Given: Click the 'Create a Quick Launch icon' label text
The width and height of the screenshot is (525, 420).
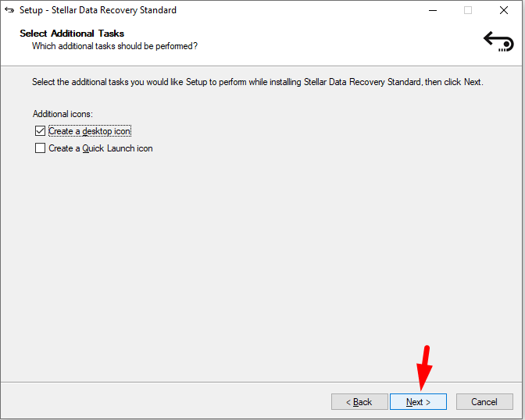Looking at the screenshot, I should (x=101, y=148).
